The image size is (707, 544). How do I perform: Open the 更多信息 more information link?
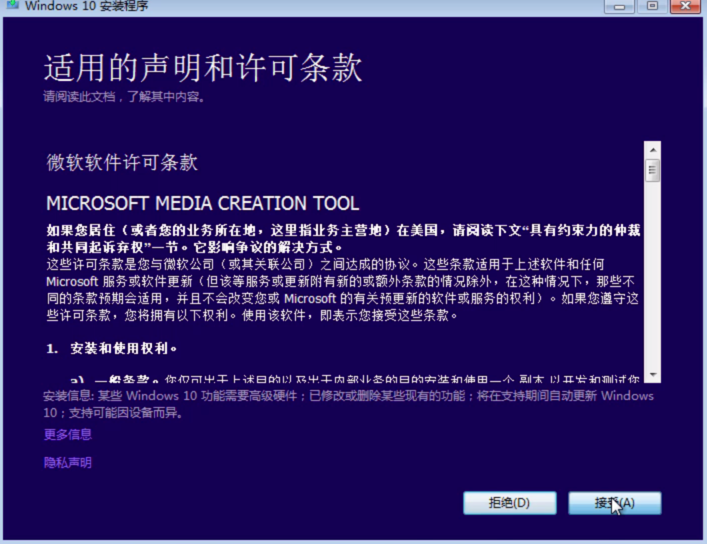point(68,434)
